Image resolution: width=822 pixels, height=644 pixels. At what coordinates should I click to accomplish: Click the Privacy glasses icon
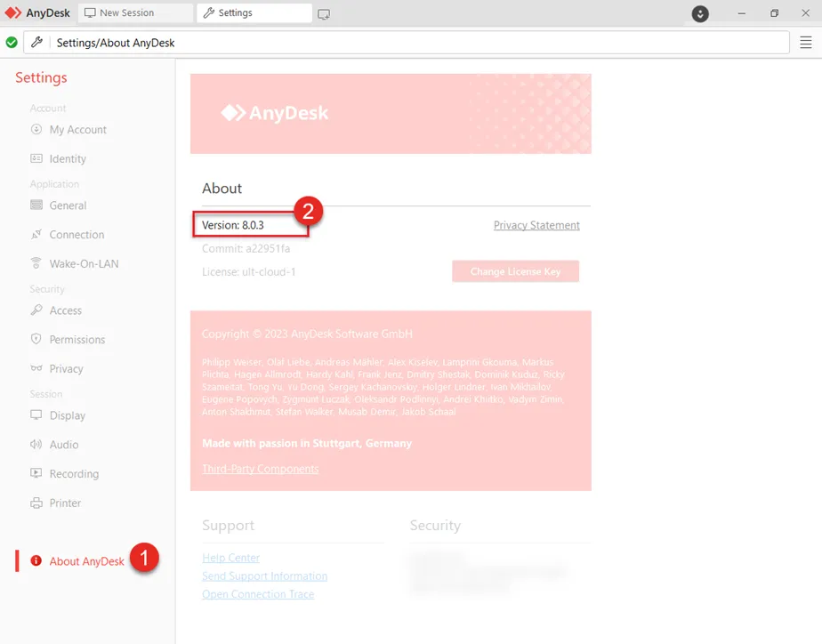[36, 369]
